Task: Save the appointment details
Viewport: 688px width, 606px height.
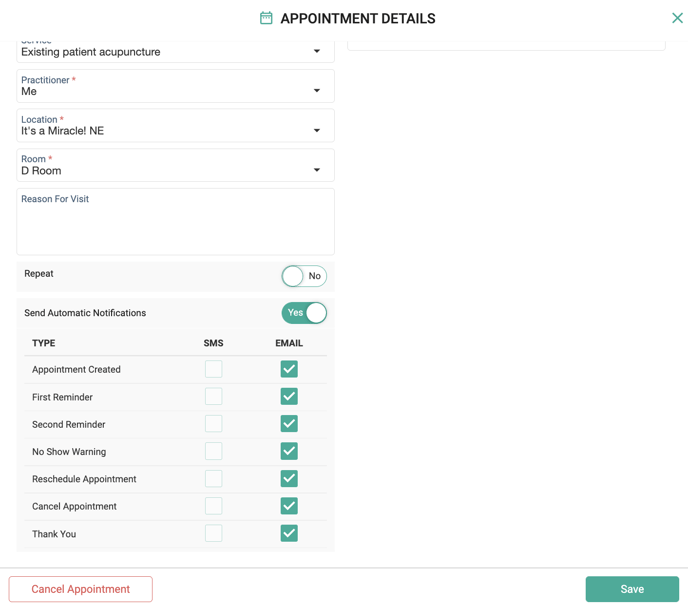Action: click(x=632, y=589)
